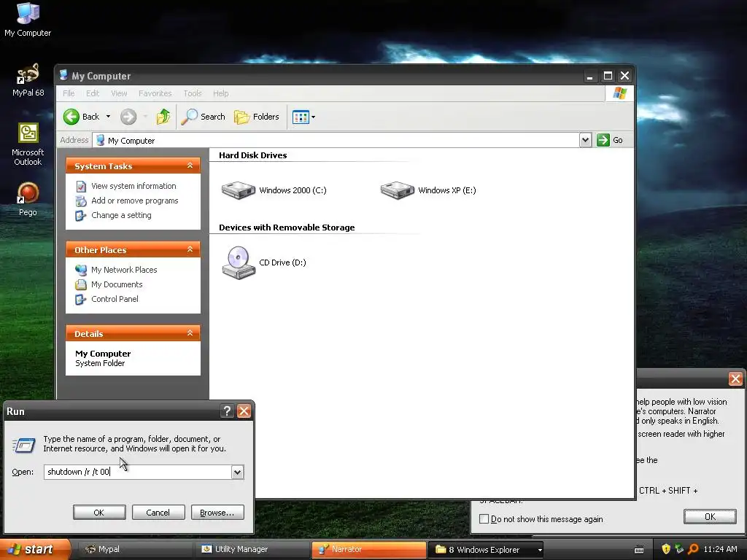The width and height of the screenshot is (747, 560).
Task: Click the My Network Places icon
Action: pyautogui.click(x=81, y=270)
